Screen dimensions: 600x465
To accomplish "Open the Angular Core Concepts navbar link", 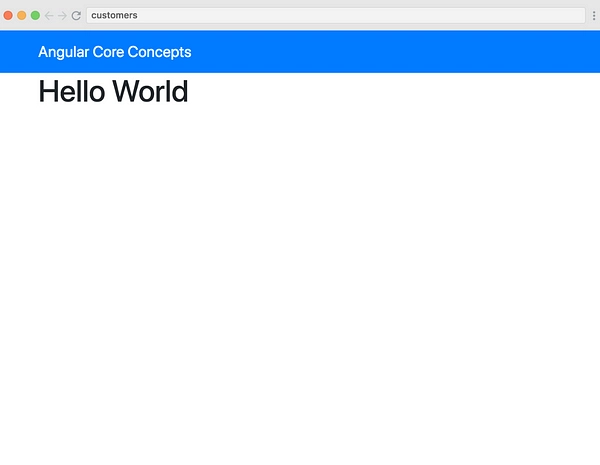I will point(115,52).
